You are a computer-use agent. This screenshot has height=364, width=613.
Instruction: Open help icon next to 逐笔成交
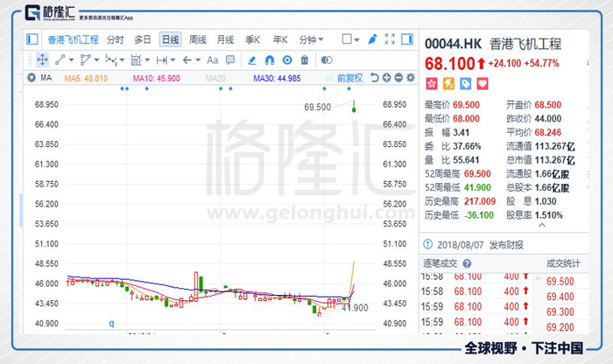click(467, 263)
